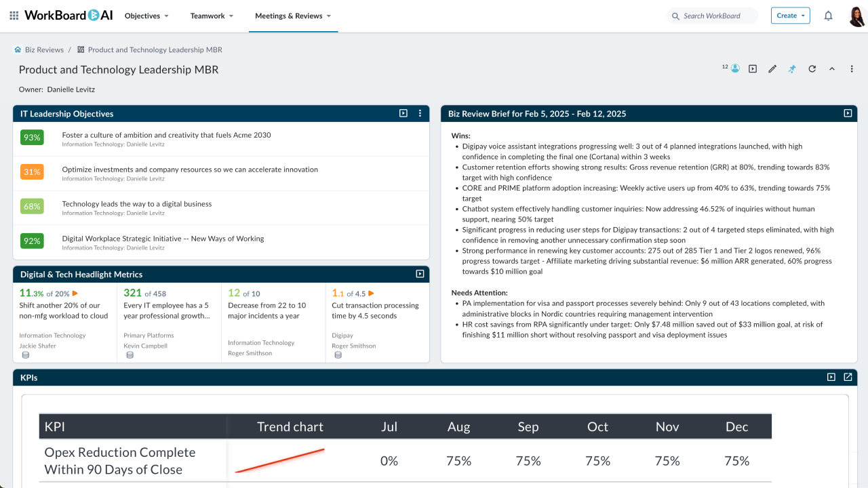The image size is (868, 488).
Task: Click the Trend chart column header
Action: point(290,427)
